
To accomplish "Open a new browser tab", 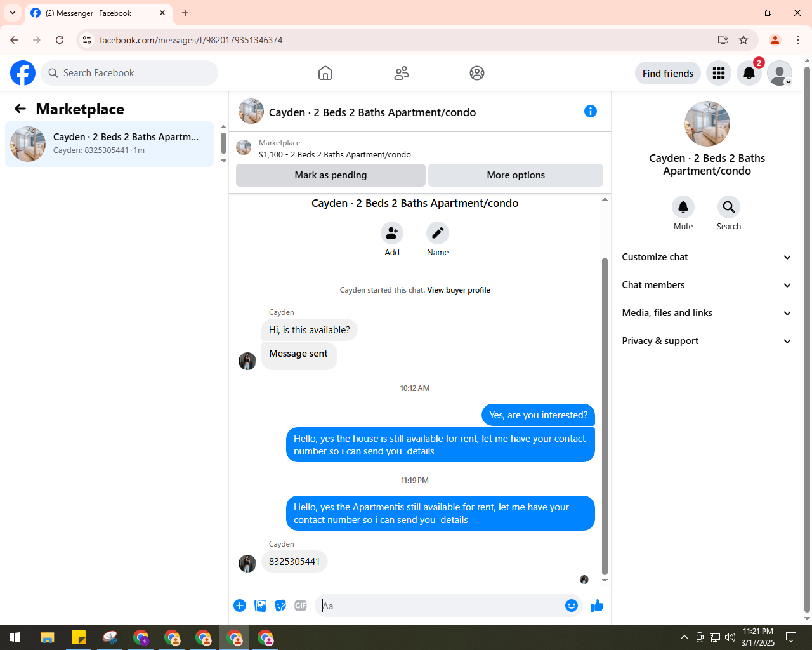I will [x=185, y=13].
